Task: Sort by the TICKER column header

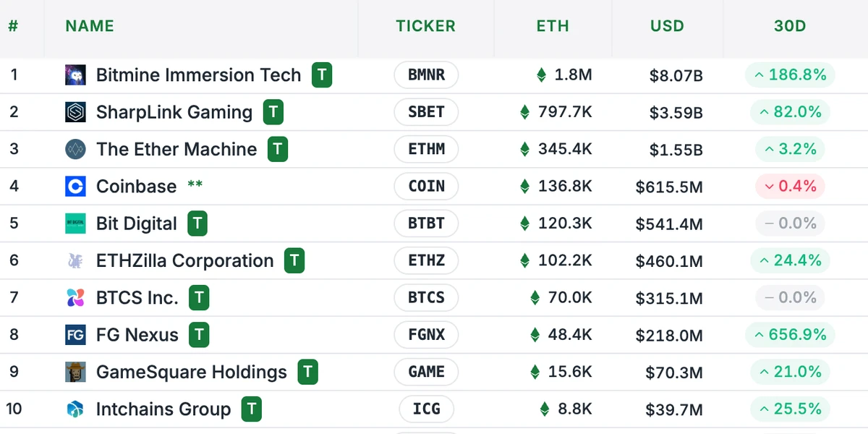Action: (x=425, y=26)
